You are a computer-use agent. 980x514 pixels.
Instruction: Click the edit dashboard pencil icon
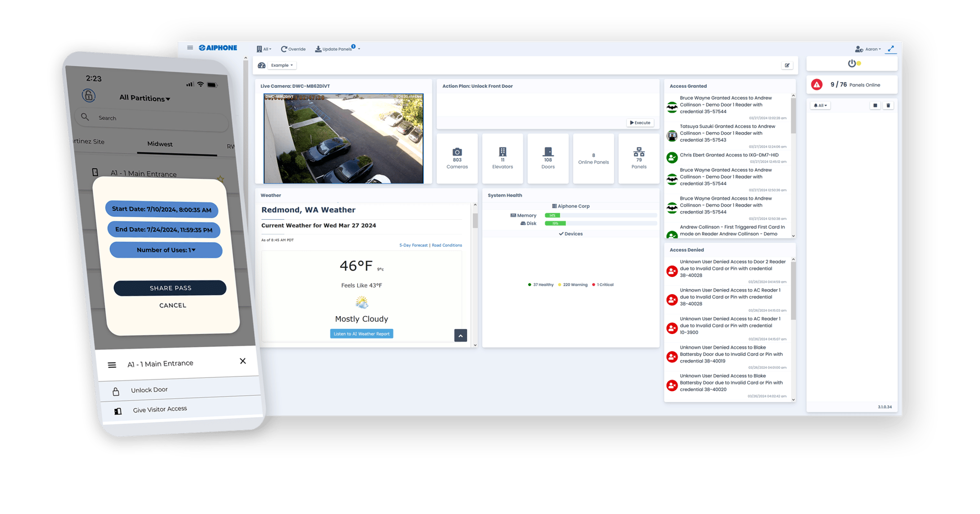click(x=787, y=65)
